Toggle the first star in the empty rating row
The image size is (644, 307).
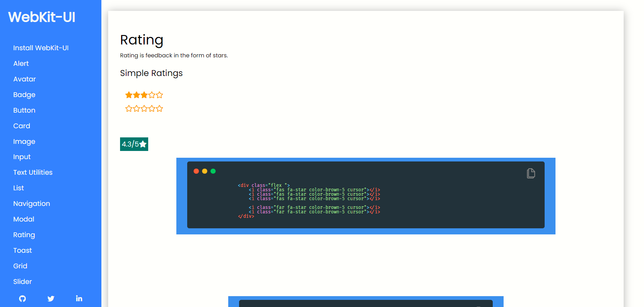129,109
